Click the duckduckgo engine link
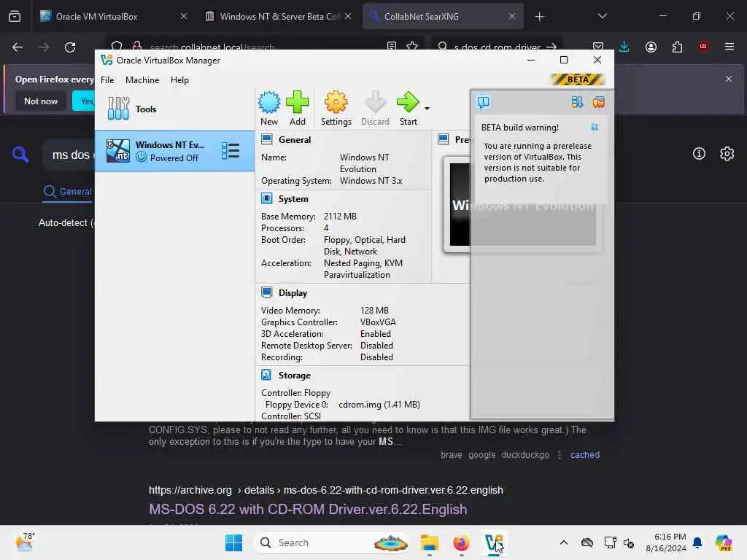Viewport: 747px width, 560px height. coord(525,455)
